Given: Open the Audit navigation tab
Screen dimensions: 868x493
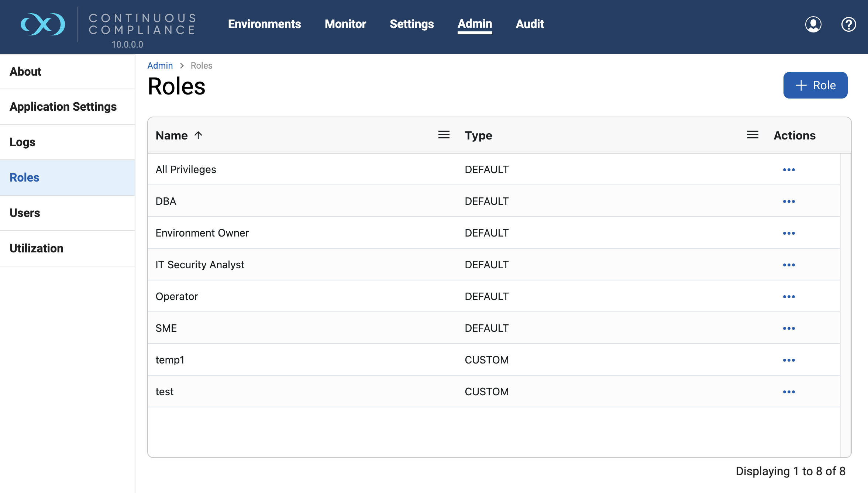Looking at the screenshot, I should (x=530, y=24).
